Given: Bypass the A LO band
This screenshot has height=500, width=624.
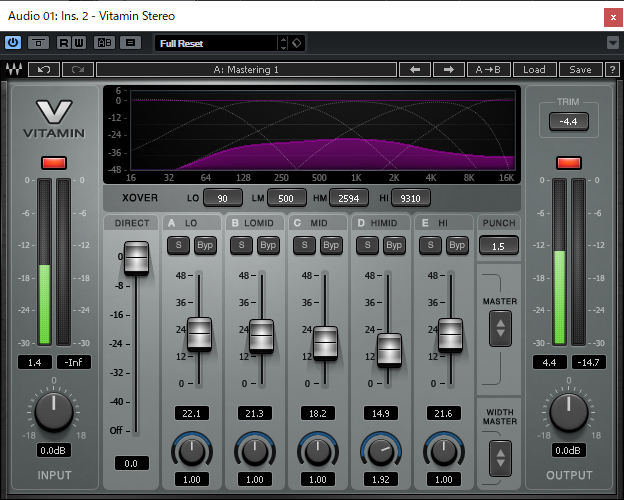Looking at the screenshot, I should pyautogui.click(x=205, y=245).
